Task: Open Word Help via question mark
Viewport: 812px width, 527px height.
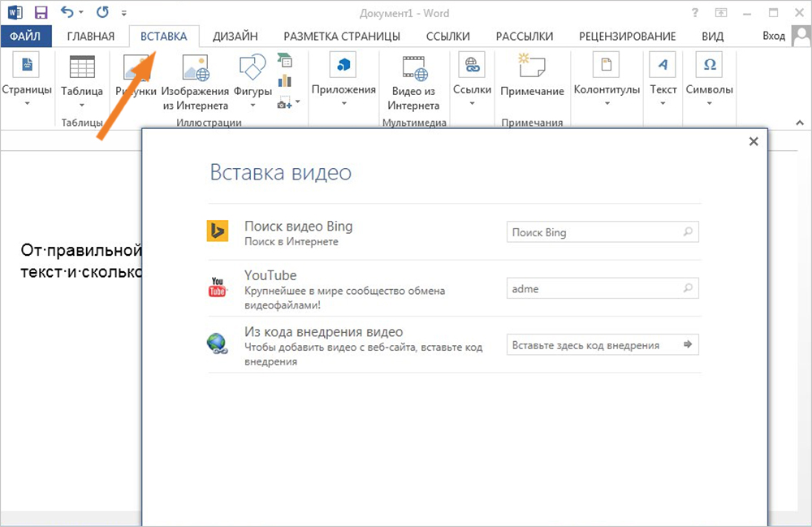Action: 695,13
